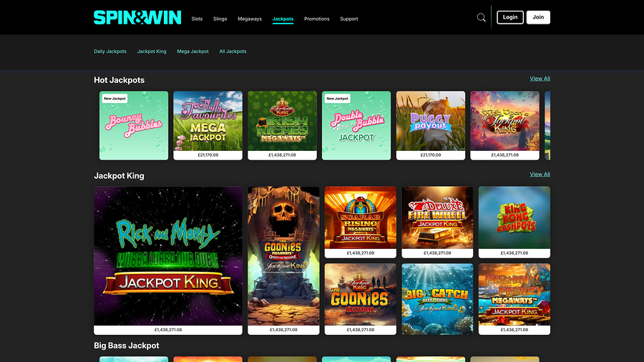Click £1,438,271.08 under King Kong Cashpots
The width and height of the screenshot is (644, 362).
pyautogui.click(x=514, y=253)
